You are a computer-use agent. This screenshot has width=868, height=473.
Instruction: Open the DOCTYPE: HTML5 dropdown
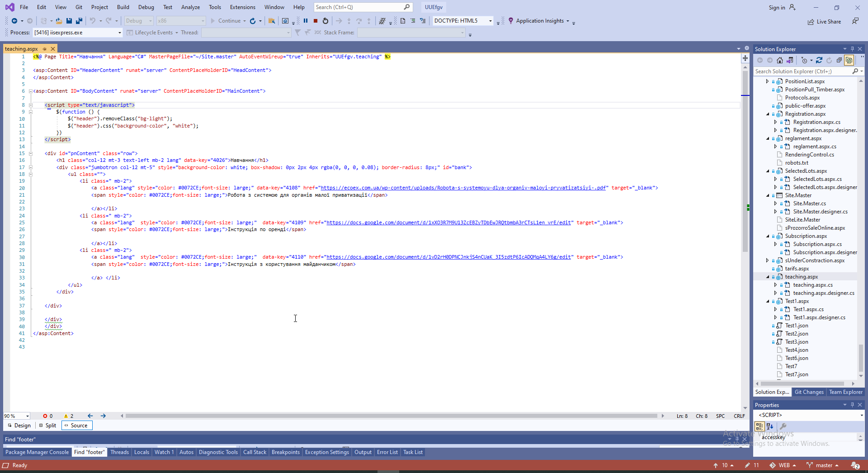coord(490,21)
